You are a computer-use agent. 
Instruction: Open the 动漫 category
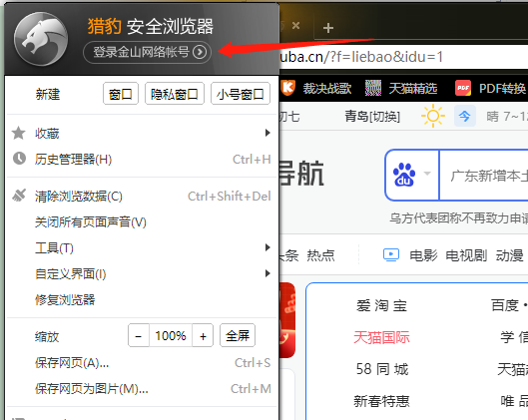coord(509,255)
